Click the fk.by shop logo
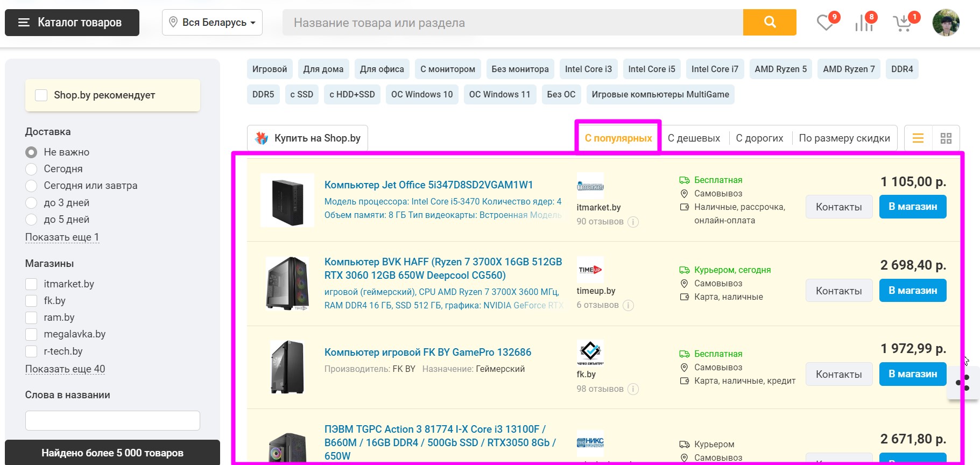 click(x=590, y=353)
